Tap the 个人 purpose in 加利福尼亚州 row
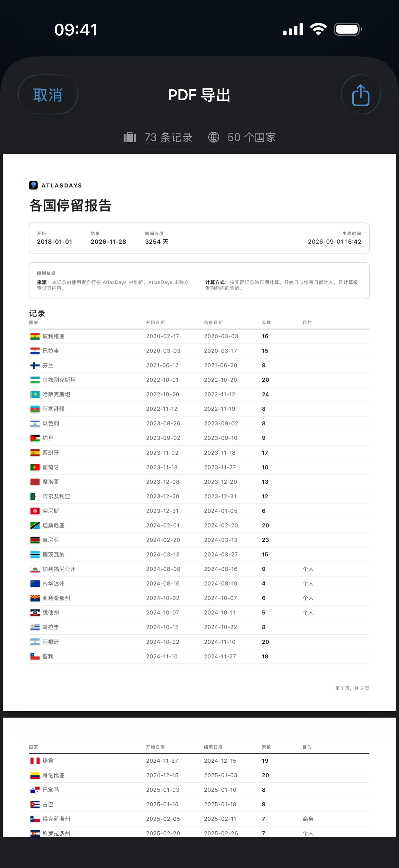 click(x=308, y=569)
